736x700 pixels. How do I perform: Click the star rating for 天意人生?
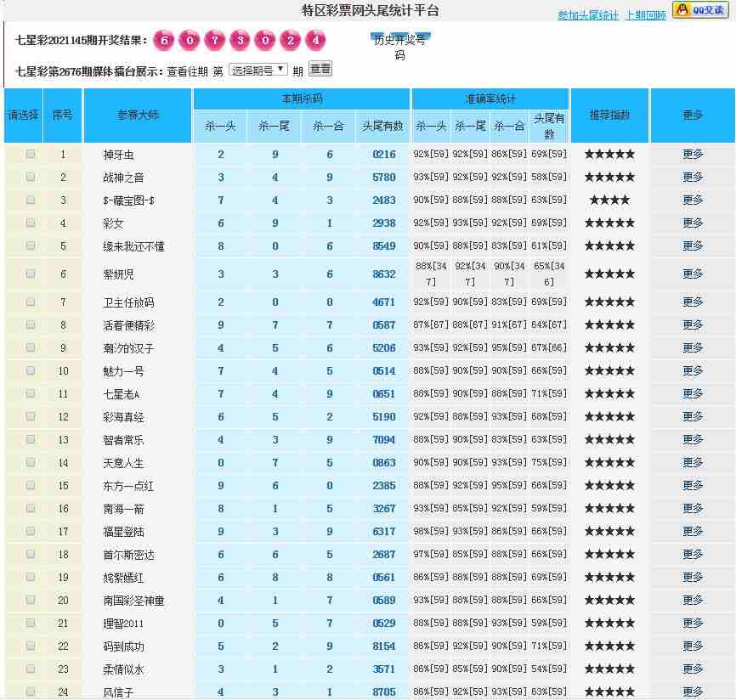coord(609,463)
